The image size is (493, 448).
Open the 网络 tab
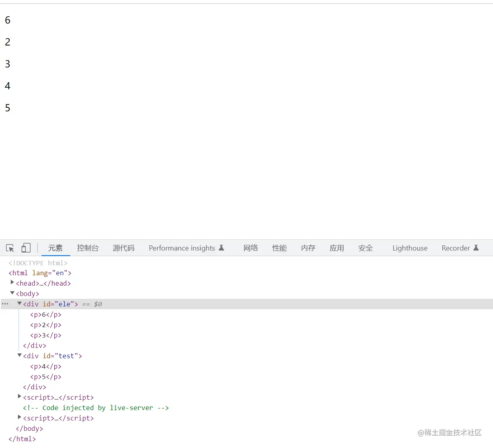point(251,248)
